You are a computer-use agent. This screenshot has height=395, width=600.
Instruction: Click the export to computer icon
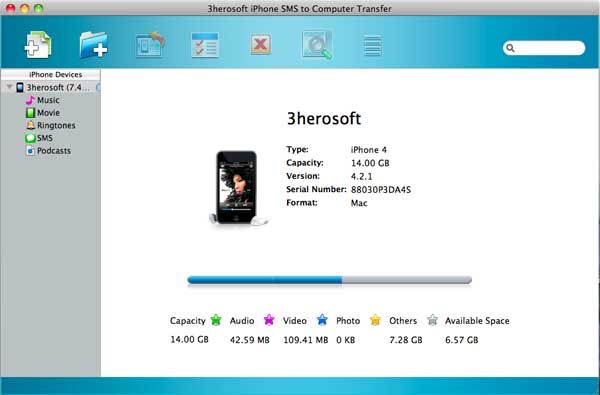(150, 45)
